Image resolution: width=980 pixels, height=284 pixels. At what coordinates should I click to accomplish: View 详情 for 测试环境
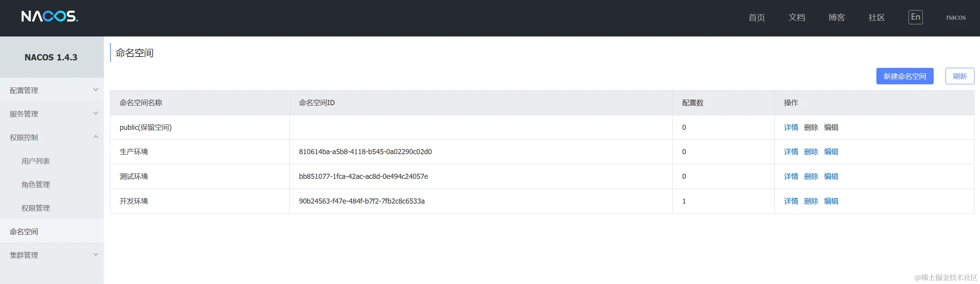(791, 177)
